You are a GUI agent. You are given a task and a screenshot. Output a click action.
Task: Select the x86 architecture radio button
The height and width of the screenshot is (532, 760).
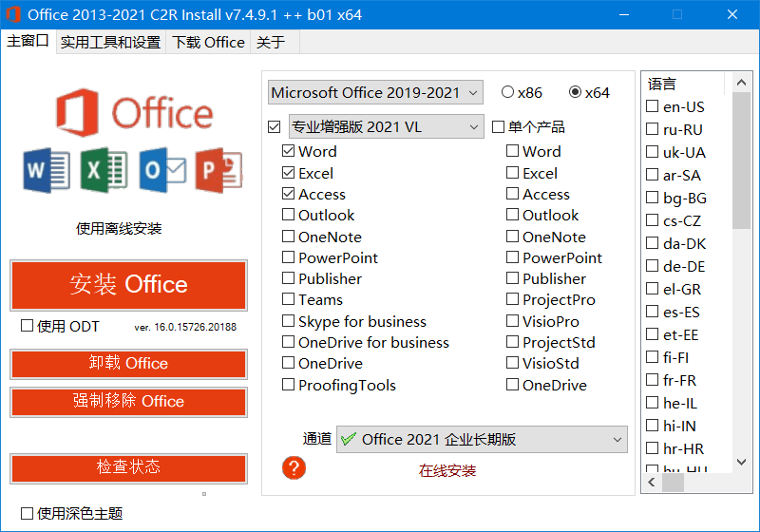(507, 92)
